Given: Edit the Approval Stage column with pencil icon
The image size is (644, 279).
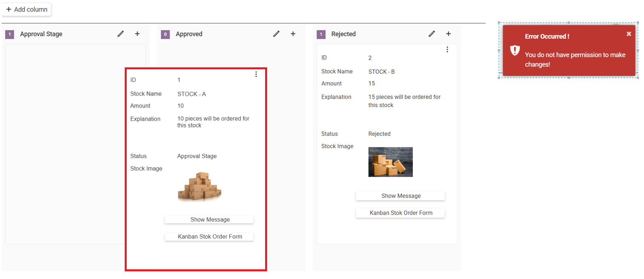Looking at the screenshot, I should click(121, 34).
